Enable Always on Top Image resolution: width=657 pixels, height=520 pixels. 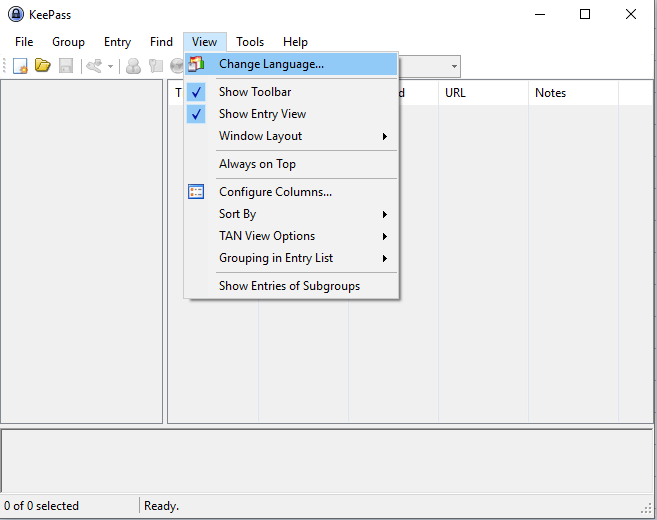pyautogui.click(x=291, y=164)
